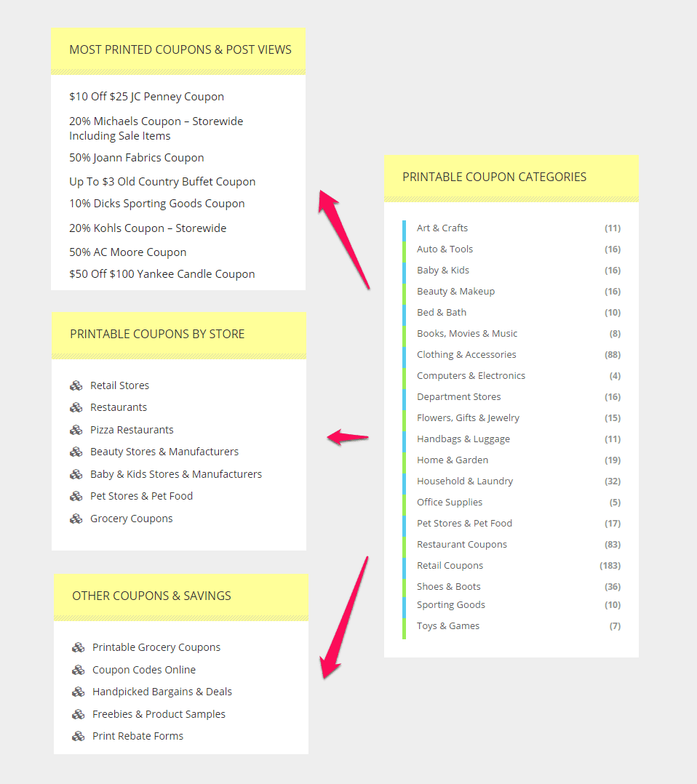Viewport: 697px width, 784px height.
Task: Click the icon next to Print Rebate Forms
Action: [78, 736]
